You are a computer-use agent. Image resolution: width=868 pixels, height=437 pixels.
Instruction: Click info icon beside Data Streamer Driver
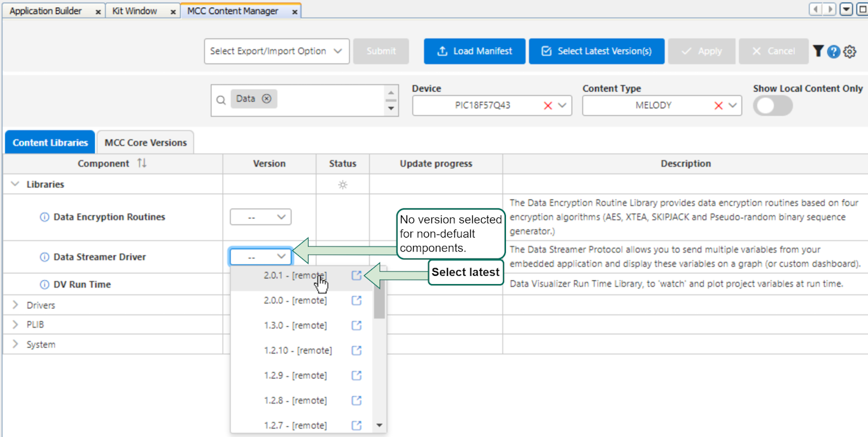click(x=45, y=257)
